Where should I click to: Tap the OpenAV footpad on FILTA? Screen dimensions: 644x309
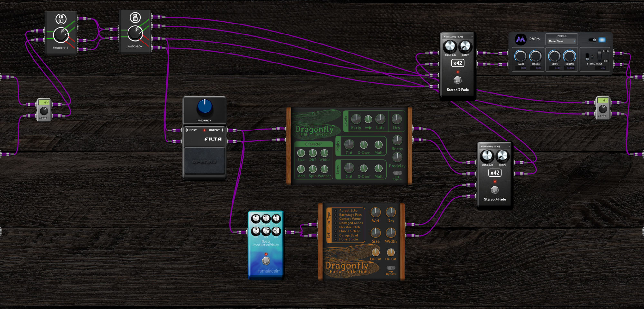(x=204, y=161)
